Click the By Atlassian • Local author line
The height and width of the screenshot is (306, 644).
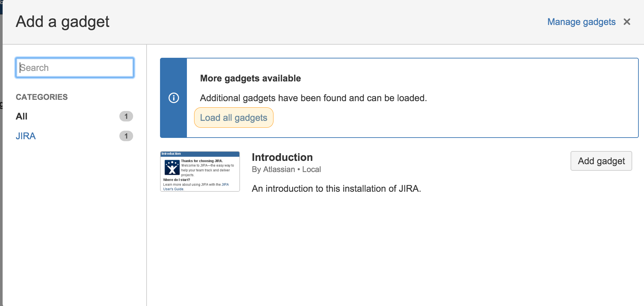pos(286,169)
